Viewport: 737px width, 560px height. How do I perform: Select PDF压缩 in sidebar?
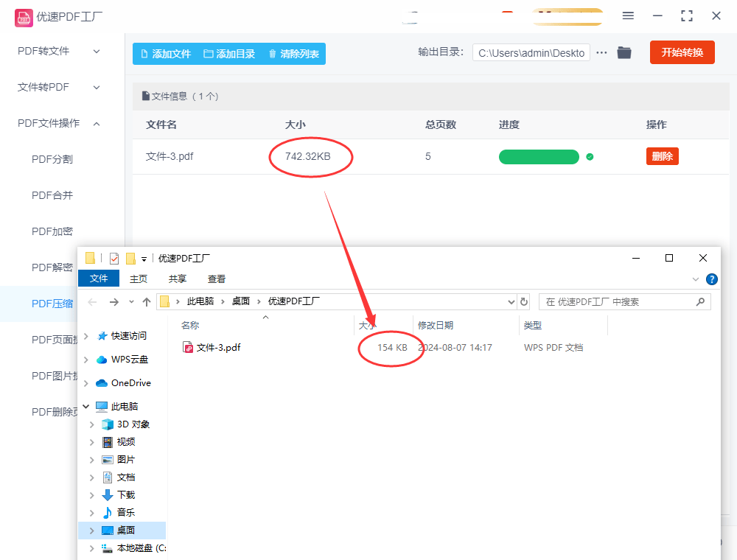tap(52, 304)
